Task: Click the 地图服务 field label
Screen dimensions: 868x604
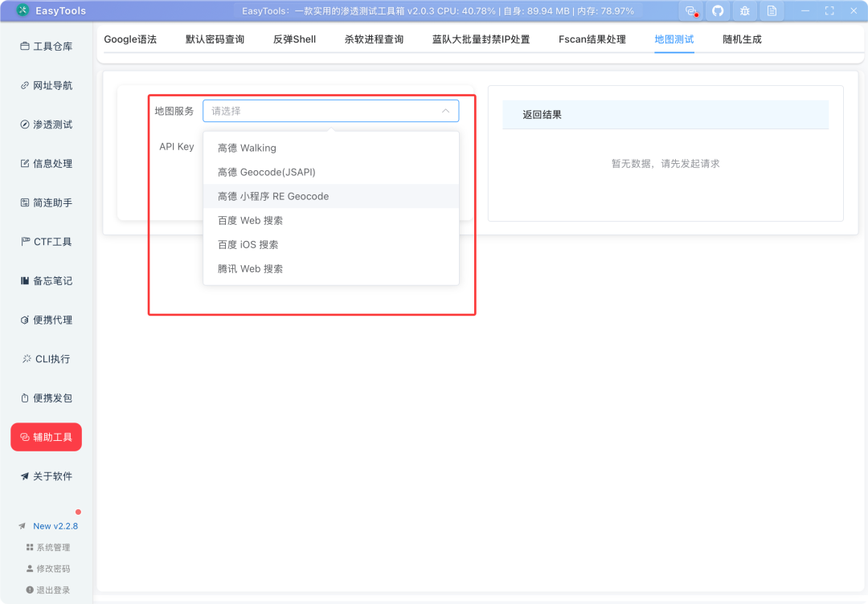Action: click(x=174, y=111)
